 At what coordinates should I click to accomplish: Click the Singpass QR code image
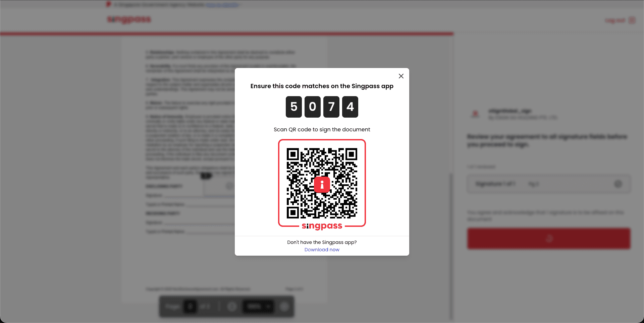tap(322, 183)
